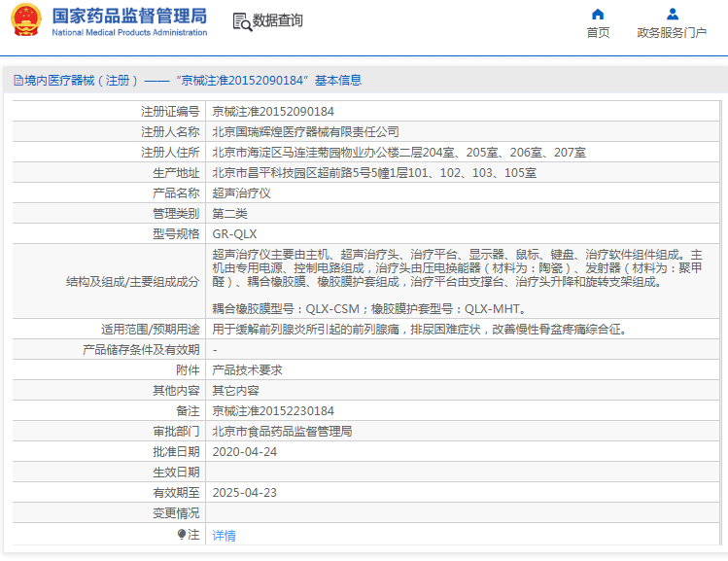Go to 首页 home icon
This screenshot has width=728, height=561.
point(598,14)
